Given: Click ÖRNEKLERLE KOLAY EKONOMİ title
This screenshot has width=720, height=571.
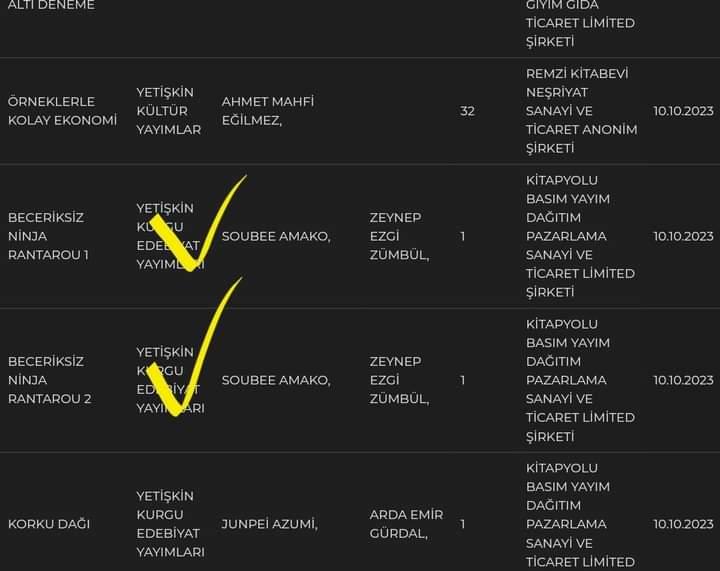Looking at the screenshot, I should (x=62, y=111).
